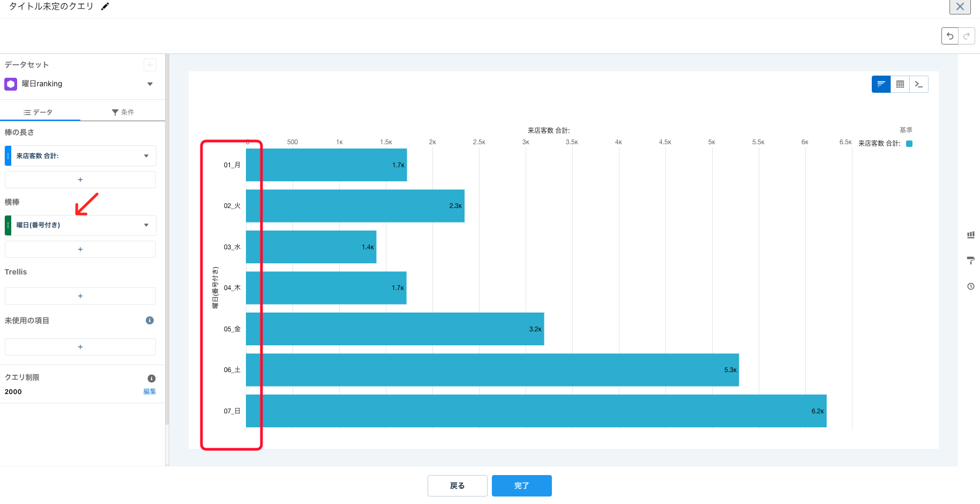Click the 来店客数 合計 legend color swatch
The image size is (980, 504).
point(909,144)
